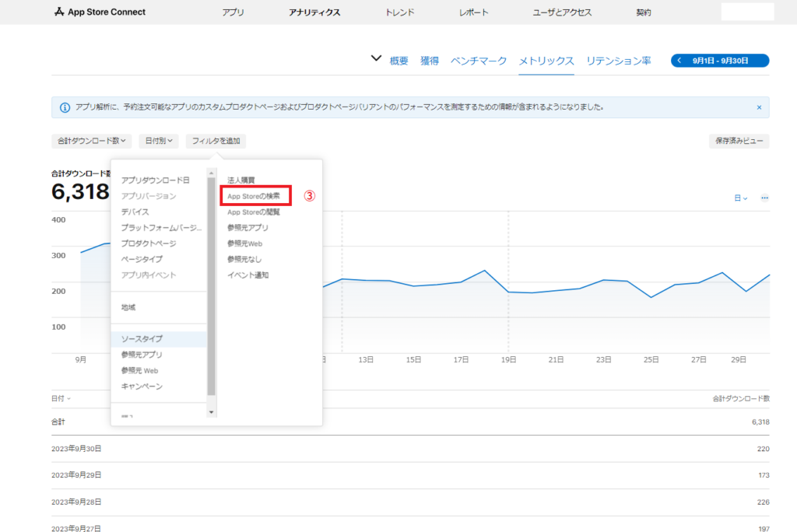Screen dimensions: 797x532
Task: Open the アナリティクス top menu
Action: [x=314, y=12]
